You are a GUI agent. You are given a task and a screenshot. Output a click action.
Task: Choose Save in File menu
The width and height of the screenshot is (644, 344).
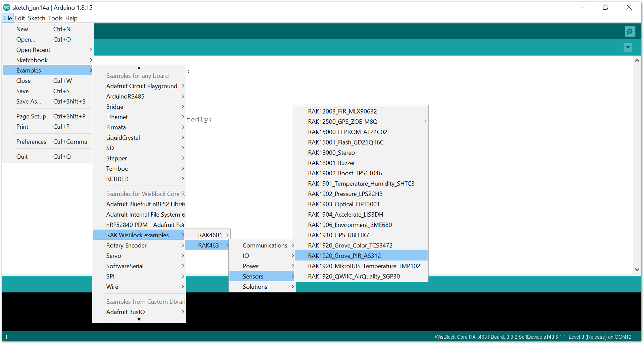48,91
